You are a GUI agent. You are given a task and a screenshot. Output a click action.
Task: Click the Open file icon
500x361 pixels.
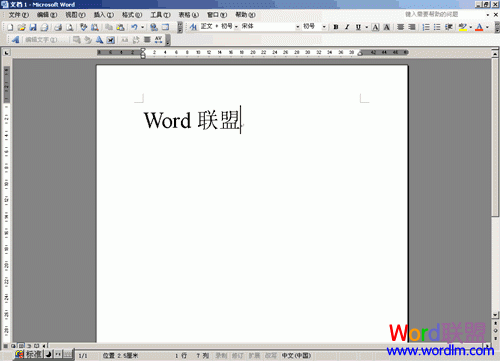[x=22, y=27]
